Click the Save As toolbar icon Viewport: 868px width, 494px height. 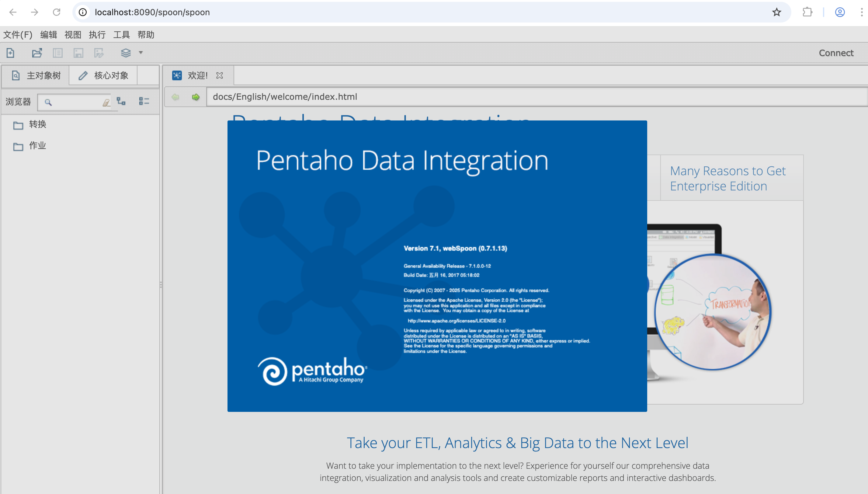[x=99, y=53]
